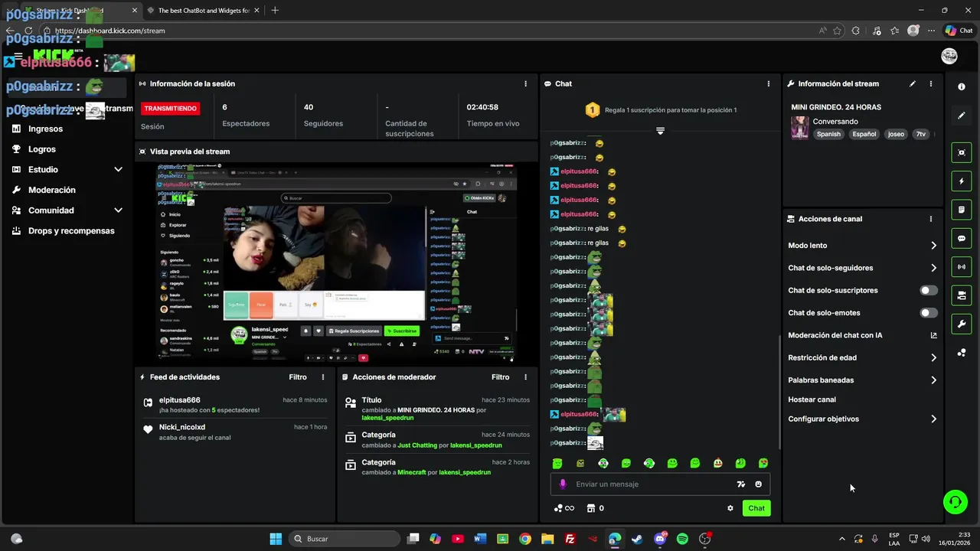The height and width of the screenshot is (551, 980).
Task: Open Discord from the taskbar
Action: (660, 539)
